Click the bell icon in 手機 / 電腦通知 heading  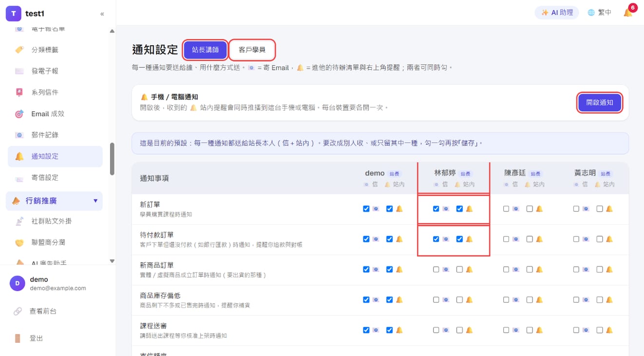click(144, 97)
